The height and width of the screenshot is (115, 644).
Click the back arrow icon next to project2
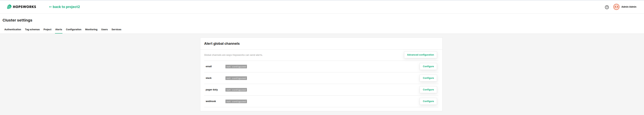(x=51, y=6)
